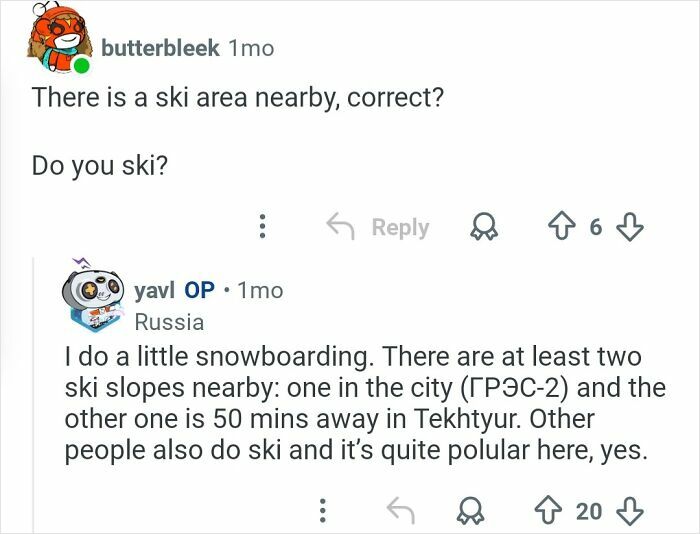Click the OP badge next to yavl
This screenshot has width=700, height=534.
point(199,290)
